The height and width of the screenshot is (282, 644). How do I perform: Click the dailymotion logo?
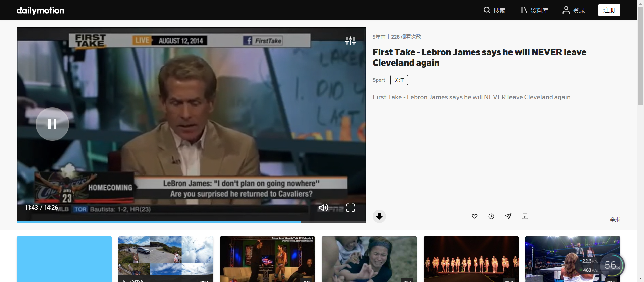coord(41,10)
